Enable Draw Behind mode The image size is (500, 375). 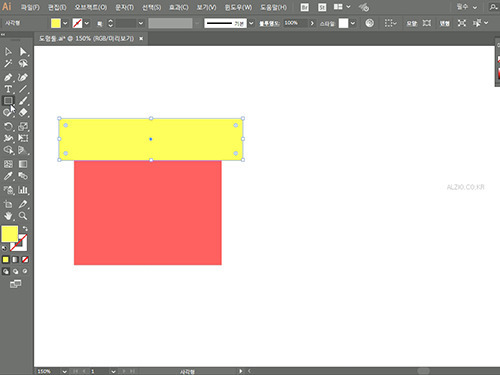15,271
